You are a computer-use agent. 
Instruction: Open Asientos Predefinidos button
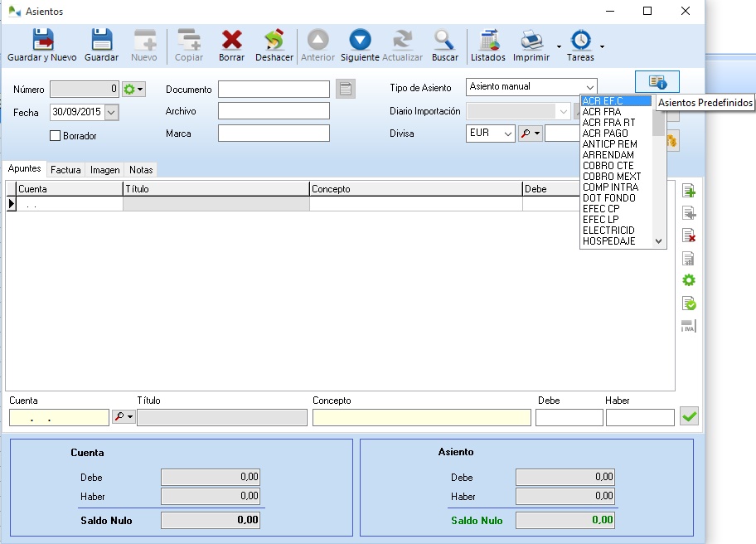[657, 81]
